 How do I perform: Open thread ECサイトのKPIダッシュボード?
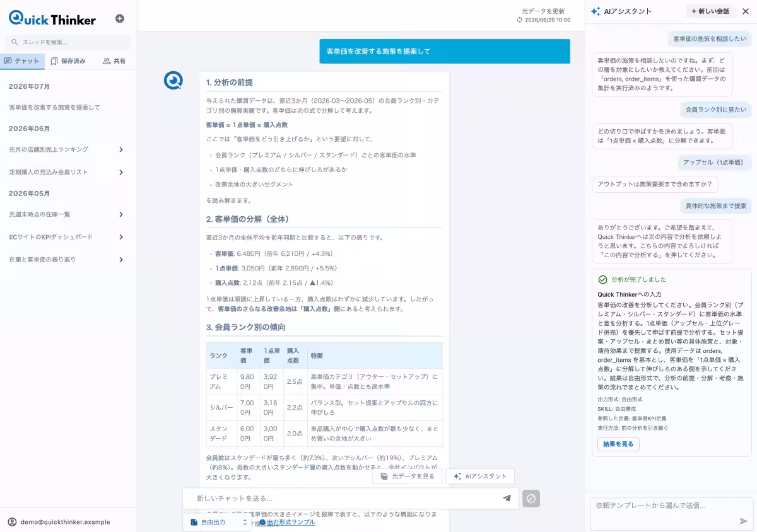click(x=50, y=237)
